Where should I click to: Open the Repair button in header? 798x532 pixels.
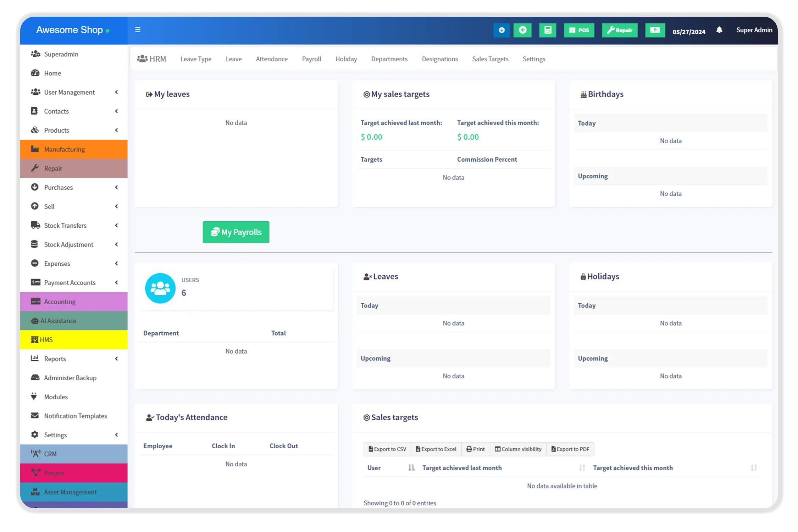pos(620,30)
